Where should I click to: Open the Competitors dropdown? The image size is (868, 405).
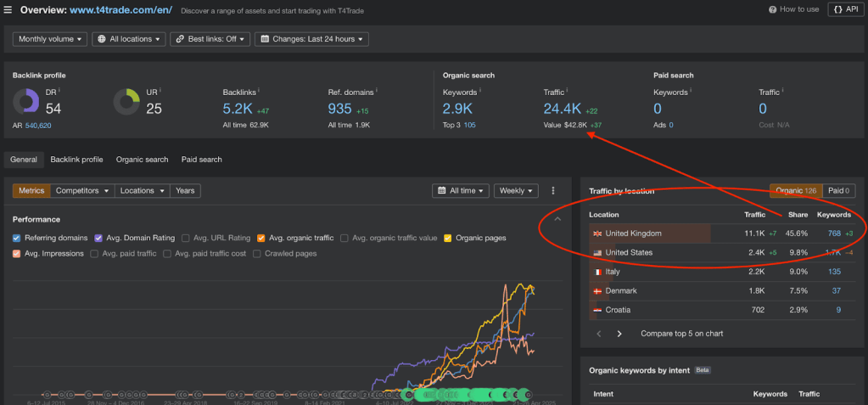[82, 190]
